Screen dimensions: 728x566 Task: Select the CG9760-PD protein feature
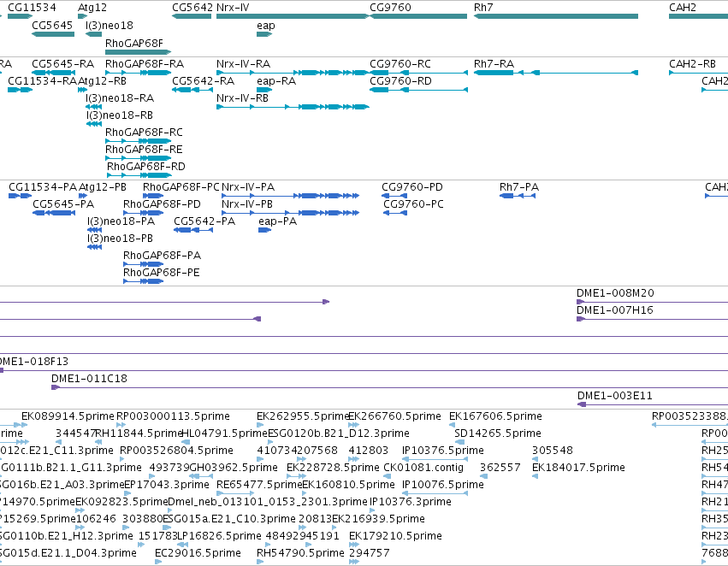394,196
